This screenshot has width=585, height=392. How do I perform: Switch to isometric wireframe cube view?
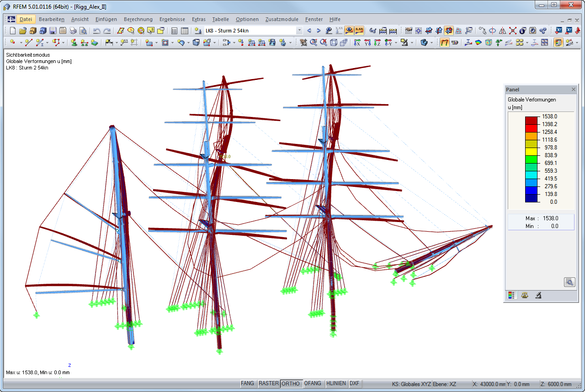334,42
